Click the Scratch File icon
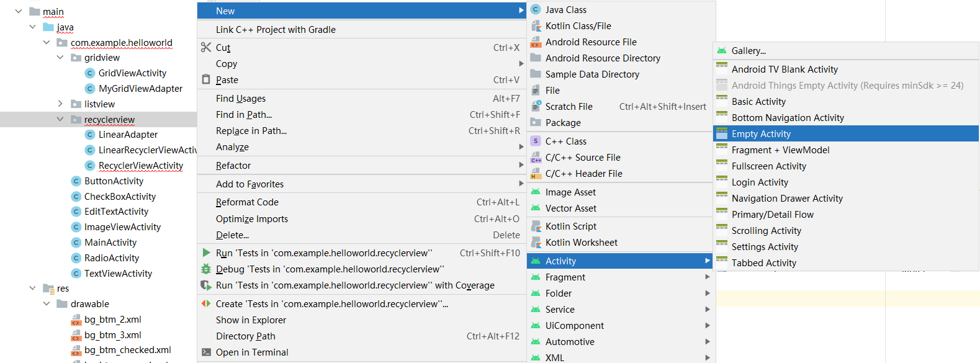This screenshot has height=363, width=980. coord(536,106)
